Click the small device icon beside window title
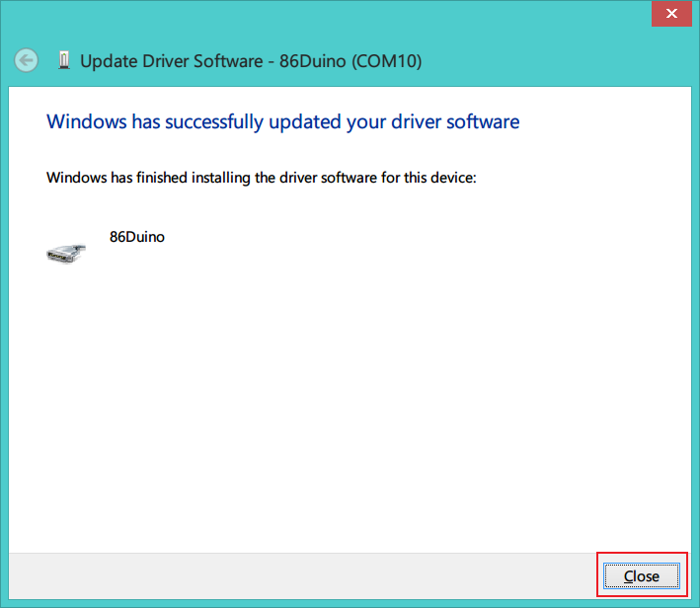Screen dimensions: 700x608 coord(64,61)
